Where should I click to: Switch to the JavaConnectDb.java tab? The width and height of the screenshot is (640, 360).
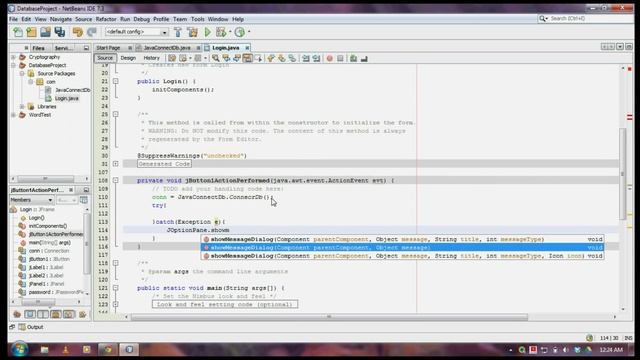point(167,48)
